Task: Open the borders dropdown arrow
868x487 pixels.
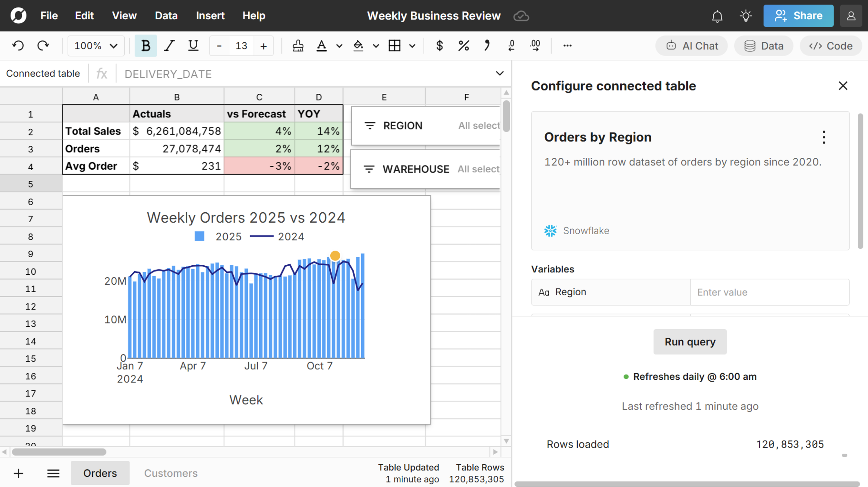Action: pyautogui.click(x=412, y=46)
